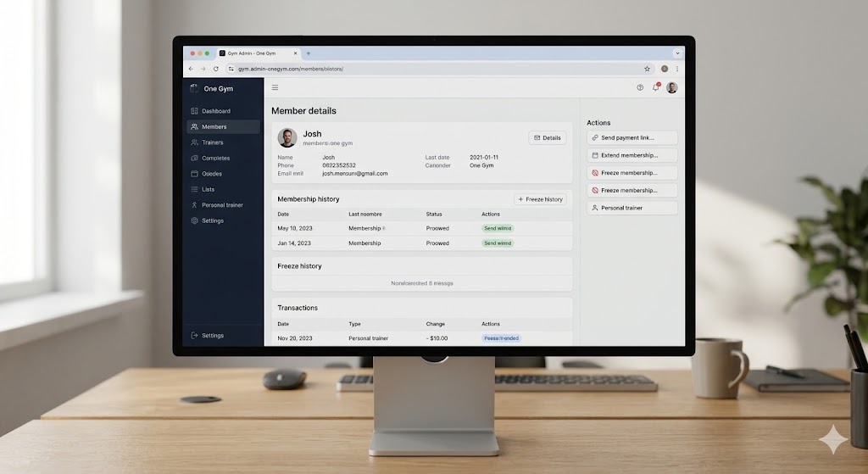This screenshot has width=868, height=474.
Task: Click the Members people icon
Action: tap(194, 127)
